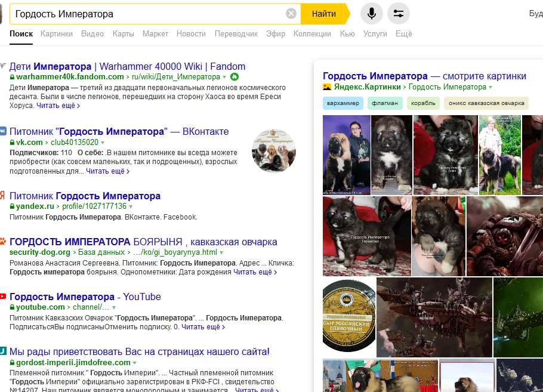Go to the Новости tab
Viewport: 543px width, 392px height.
tap(191, 33)
